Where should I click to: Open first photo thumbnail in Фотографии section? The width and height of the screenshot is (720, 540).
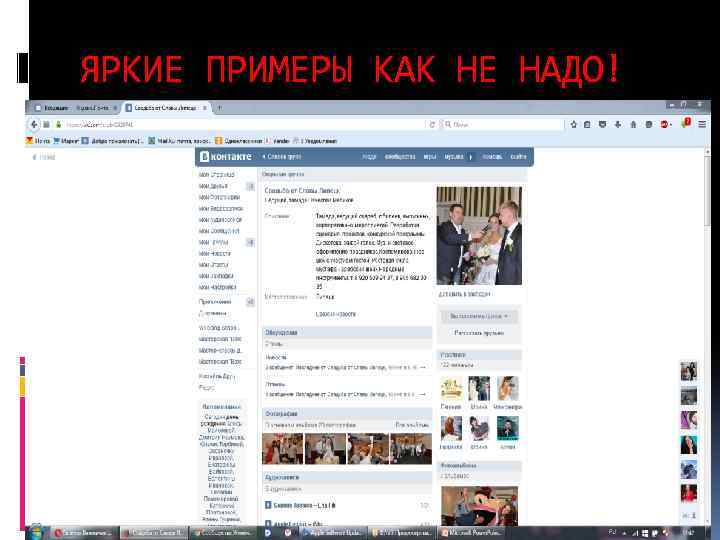[282, 449]
